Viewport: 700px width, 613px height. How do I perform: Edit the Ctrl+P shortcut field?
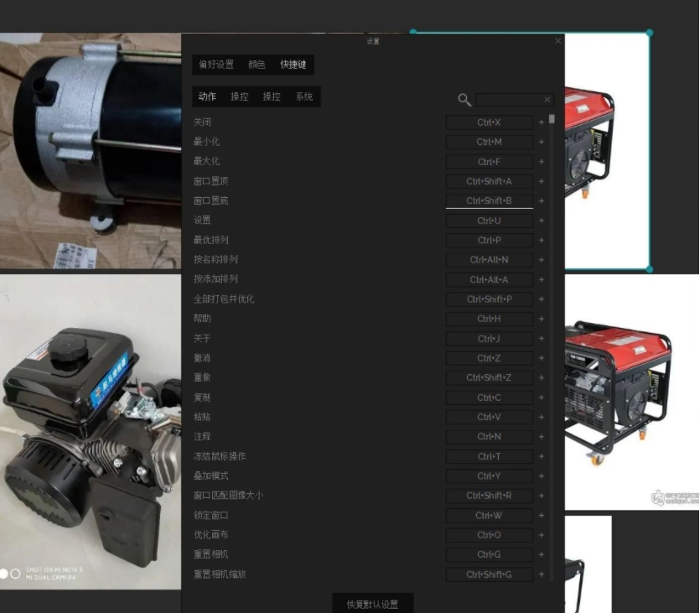click(x=490, y=240)
